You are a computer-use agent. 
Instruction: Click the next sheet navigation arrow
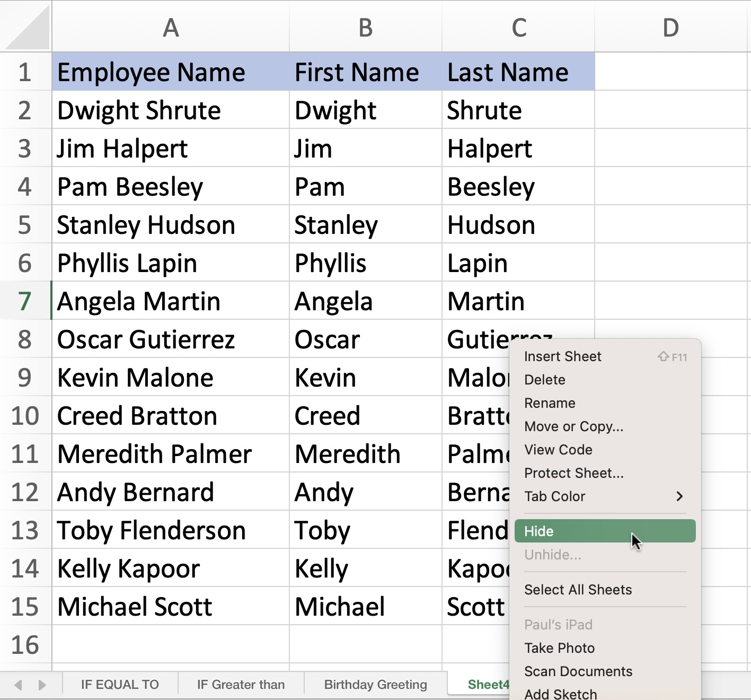click(x=42, y=685)
